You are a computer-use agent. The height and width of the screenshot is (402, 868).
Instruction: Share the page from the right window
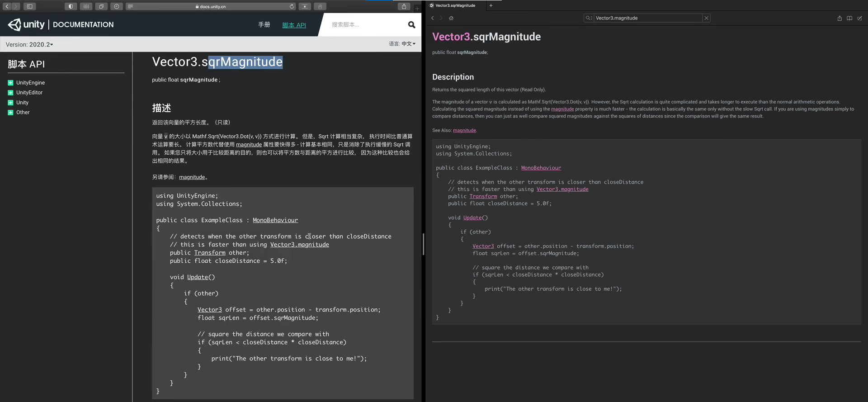tap(840, 18)
